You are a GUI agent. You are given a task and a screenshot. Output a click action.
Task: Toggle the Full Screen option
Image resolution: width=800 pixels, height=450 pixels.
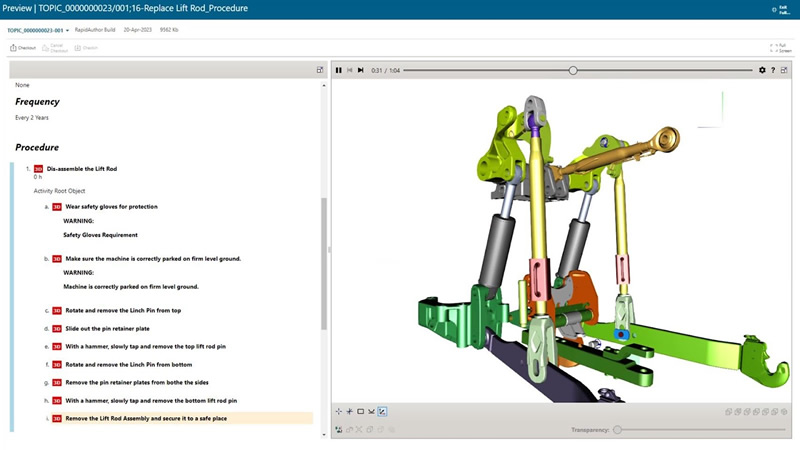775,47
